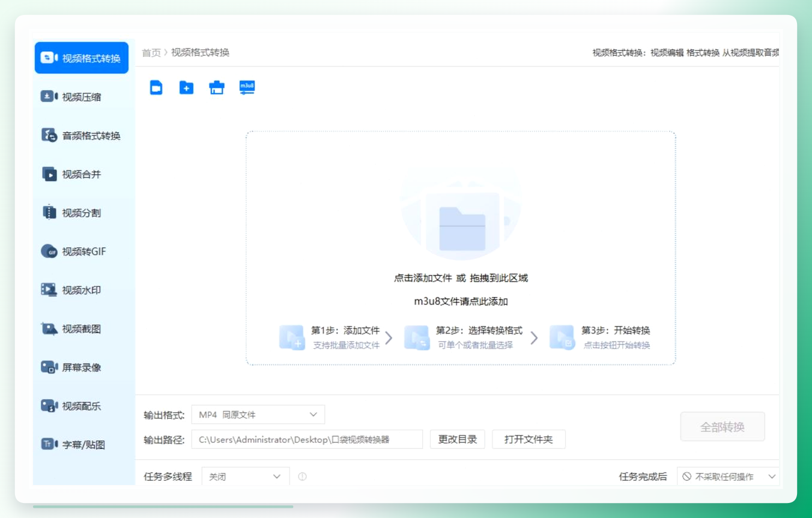The height and width of the screenshot is (518, 812).
Task: Go to 首页 in the breadcrumb
Action: coord(151,53)
